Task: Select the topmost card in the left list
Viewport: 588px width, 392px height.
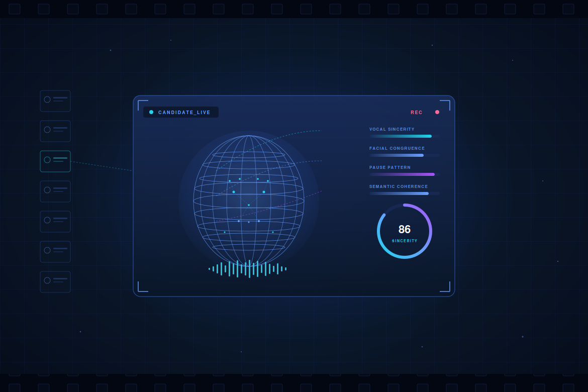Action: click(x=55, y=101)
